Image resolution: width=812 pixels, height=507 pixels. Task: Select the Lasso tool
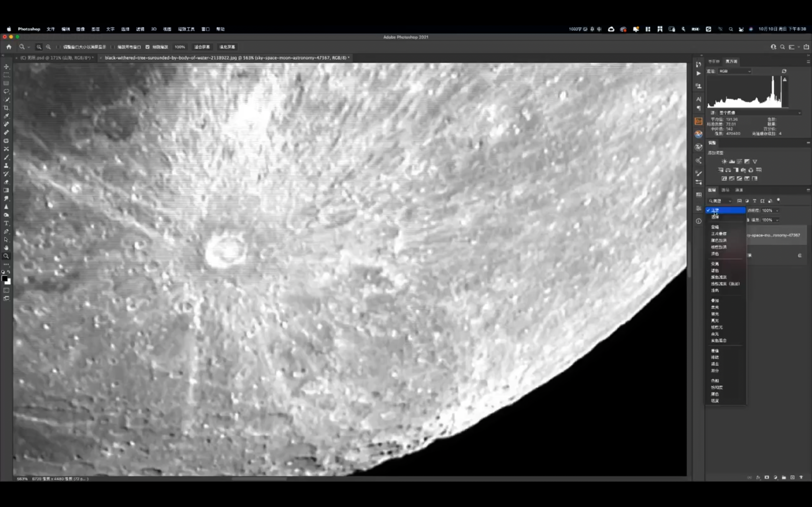pyautogui.click(x=6, y=91)
